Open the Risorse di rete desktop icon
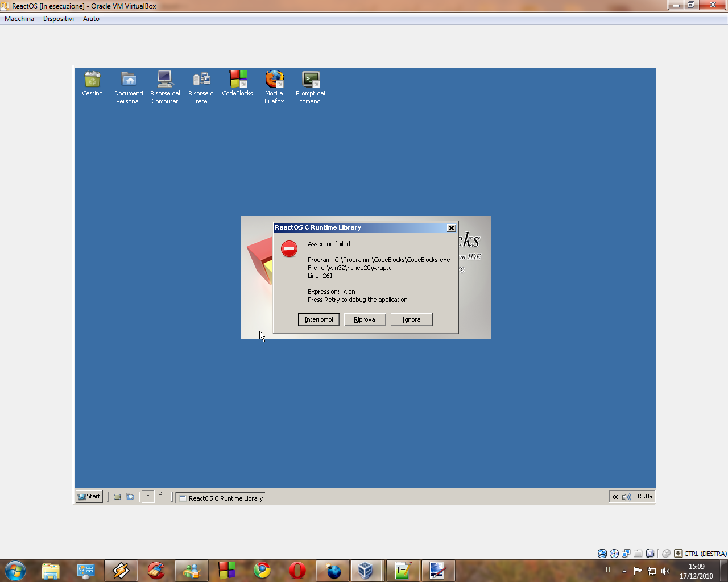Image resolution: width=728 pixels, height=582 pixels. click(201, 88)
